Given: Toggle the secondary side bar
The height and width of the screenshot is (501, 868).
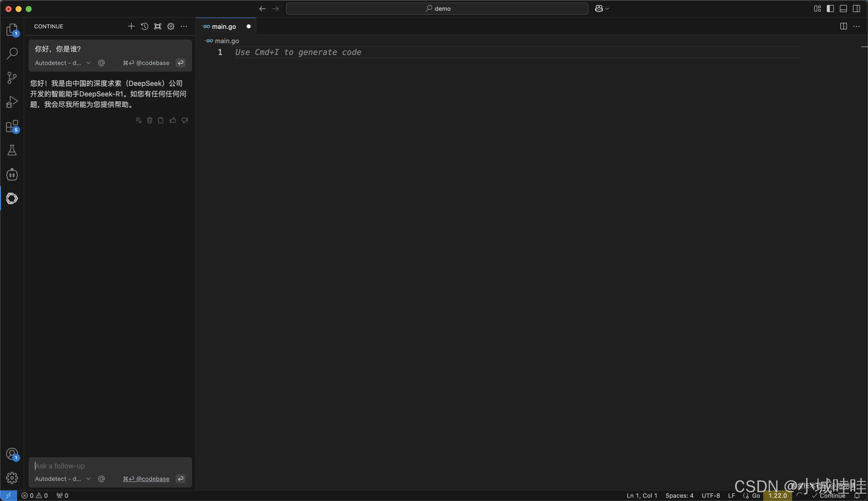Looking at the screenshot, I should 856,9.
